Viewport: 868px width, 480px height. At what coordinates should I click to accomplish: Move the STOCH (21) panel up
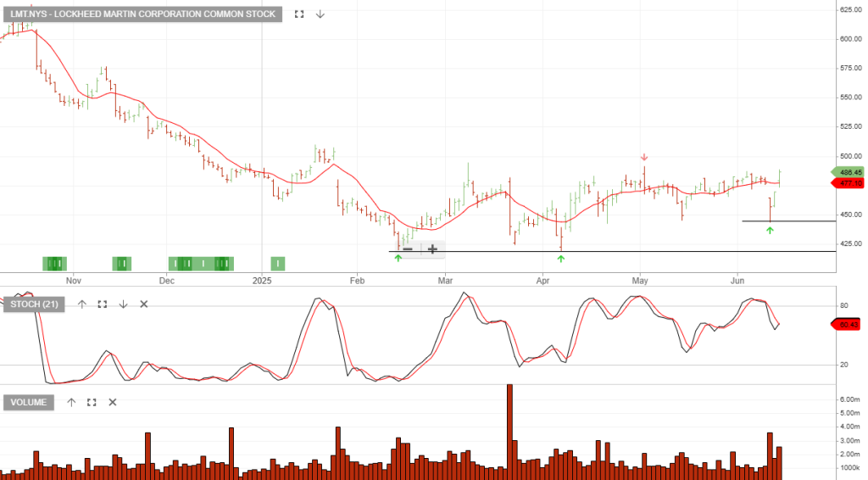pos(82,304)
